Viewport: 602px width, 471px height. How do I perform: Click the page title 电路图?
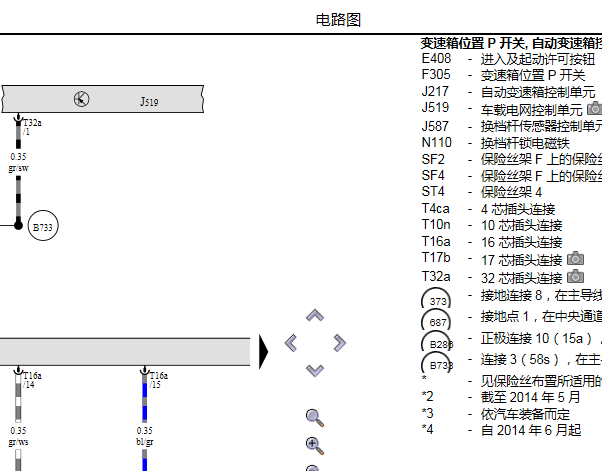tap(338, 20)
